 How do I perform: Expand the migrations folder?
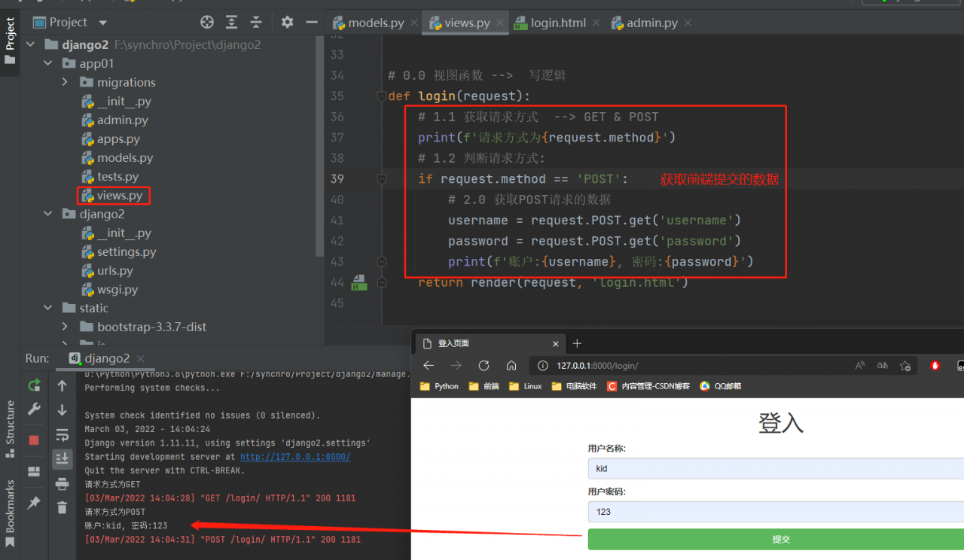(x=66, y=82)
